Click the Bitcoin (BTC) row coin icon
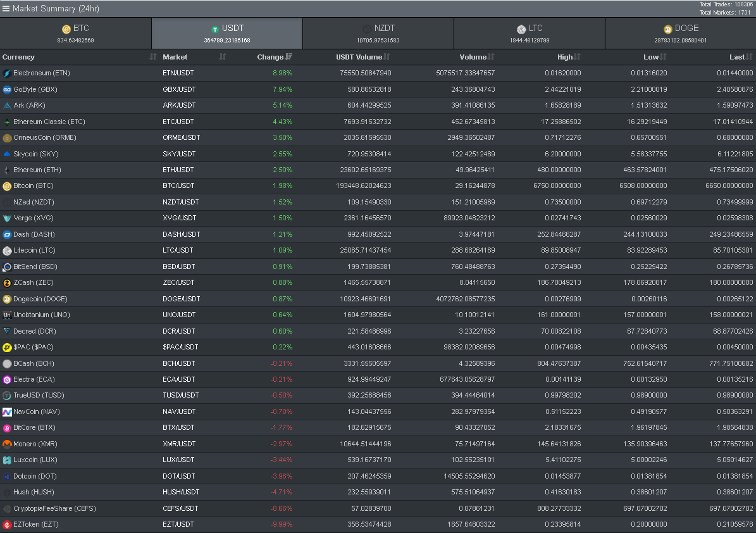This screenshot has width=756, height=533. click(7, 186)
